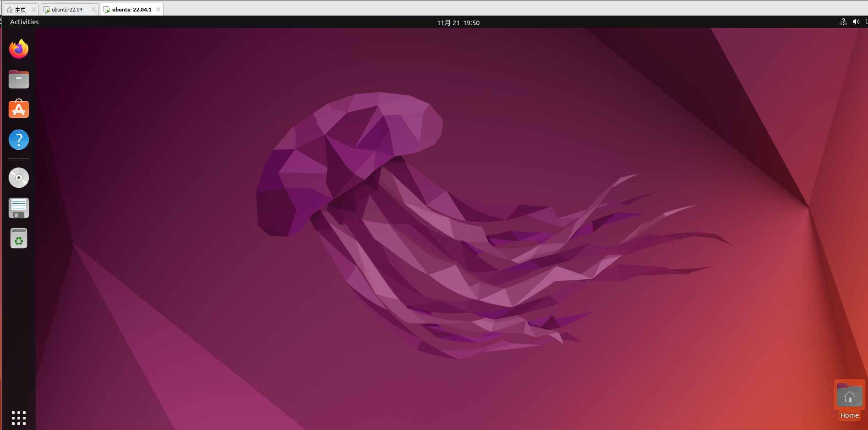
Task: Launch Firefox from the dock
Action: tap(19, 49)
